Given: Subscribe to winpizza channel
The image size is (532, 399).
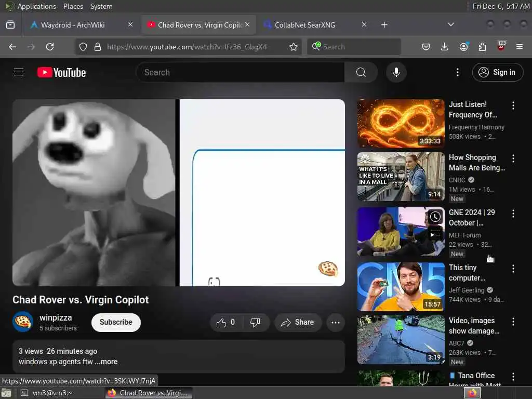Looking at the screenshot, I should [x=116, y=322].
